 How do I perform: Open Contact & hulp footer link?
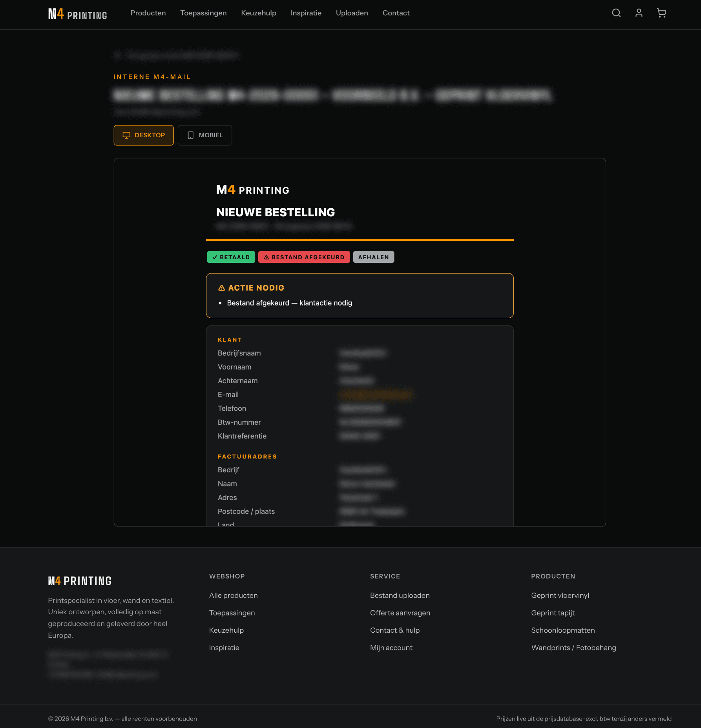[395, 630]
